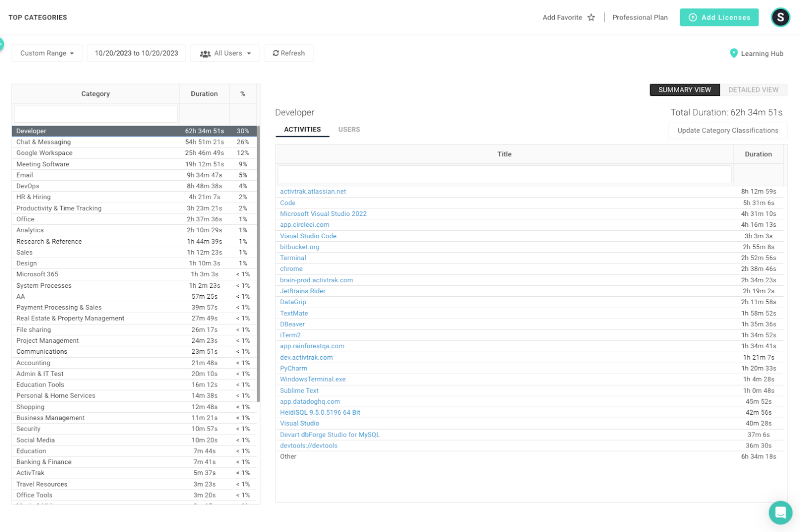Screen dimensions: 800x532
Task: Open Microsoft Visual Studio 2022 link
Action: (x=323, y=214)
